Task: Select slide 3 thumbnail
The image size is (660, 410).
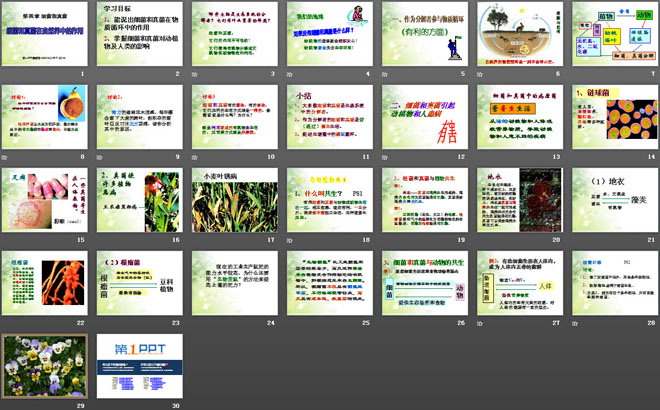Action: [x=235, y=34]
